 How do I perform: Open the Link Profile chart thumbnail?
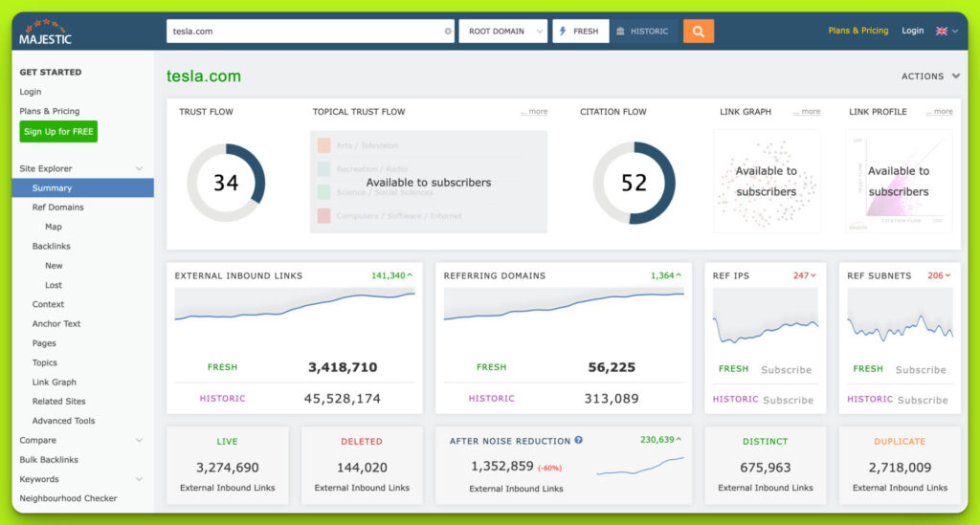pyautogui.click(x=899, y=181)
